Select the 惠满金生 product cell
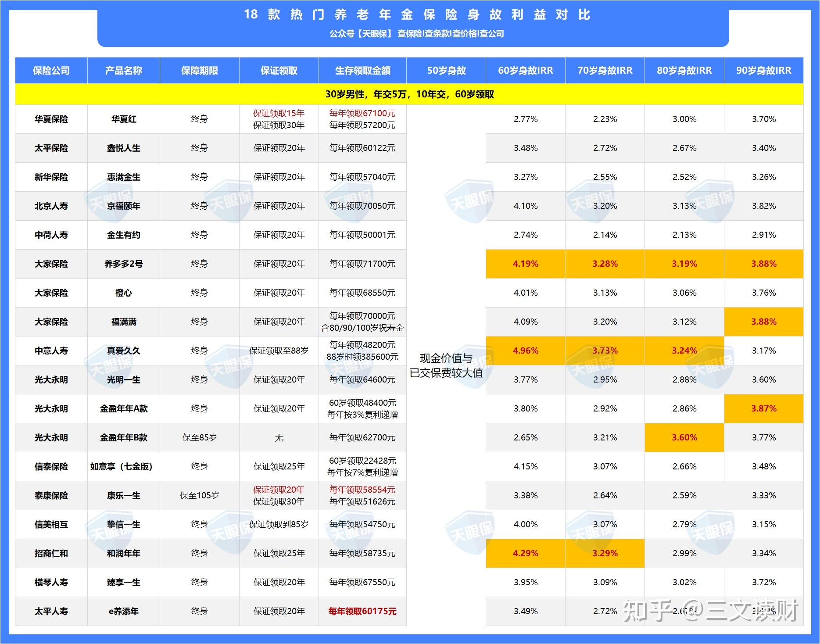 pyautogui.click(x=124, y=177)
